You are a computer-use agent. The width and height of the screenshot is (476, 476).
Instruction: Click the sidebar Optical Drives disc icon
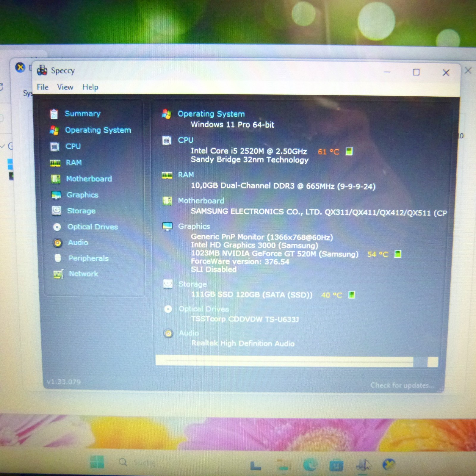pyautogui.click(x=57, y=227)
